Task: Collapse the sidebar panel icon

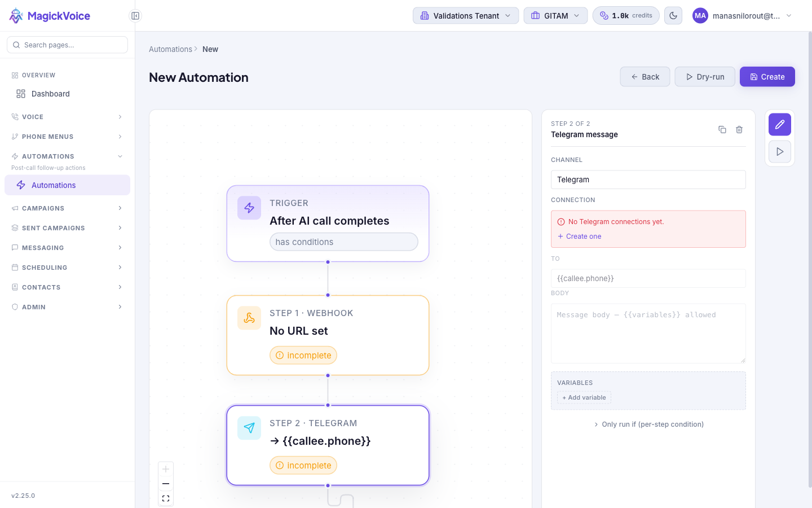Action: coord(135,16)
